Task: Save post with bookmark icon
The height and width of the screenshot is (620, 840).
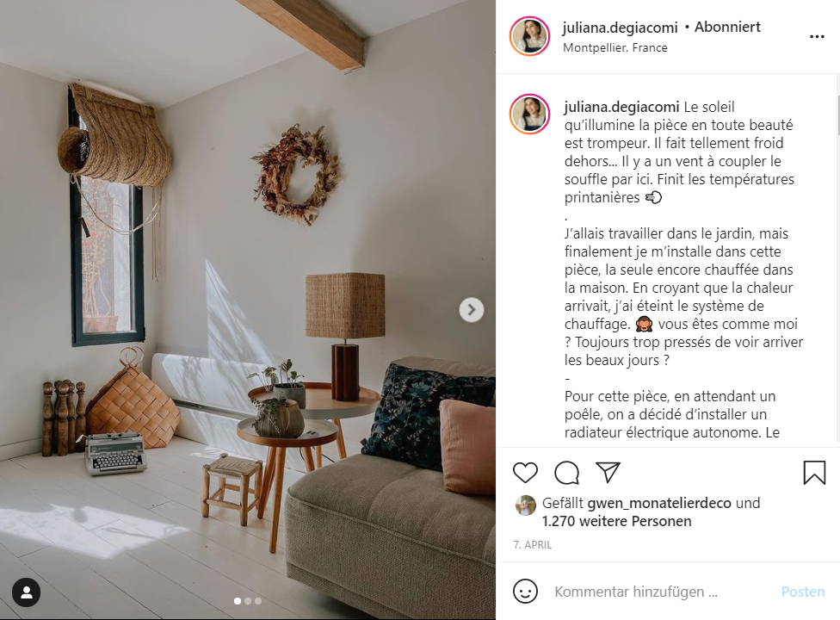Action: pos(814,473)
